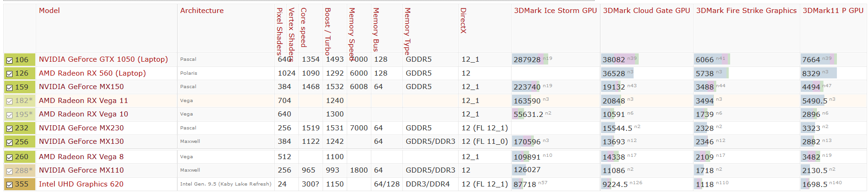The height and width of the screenshot is (193, 868).
Task: Sort table by the Model column header
Action: tap(49, 11)
